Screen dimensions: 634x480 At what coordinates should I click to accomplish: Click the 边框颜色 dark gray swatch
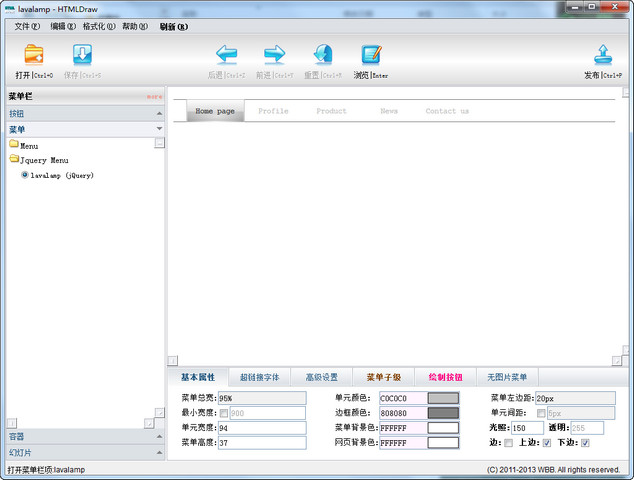[443, 413]
